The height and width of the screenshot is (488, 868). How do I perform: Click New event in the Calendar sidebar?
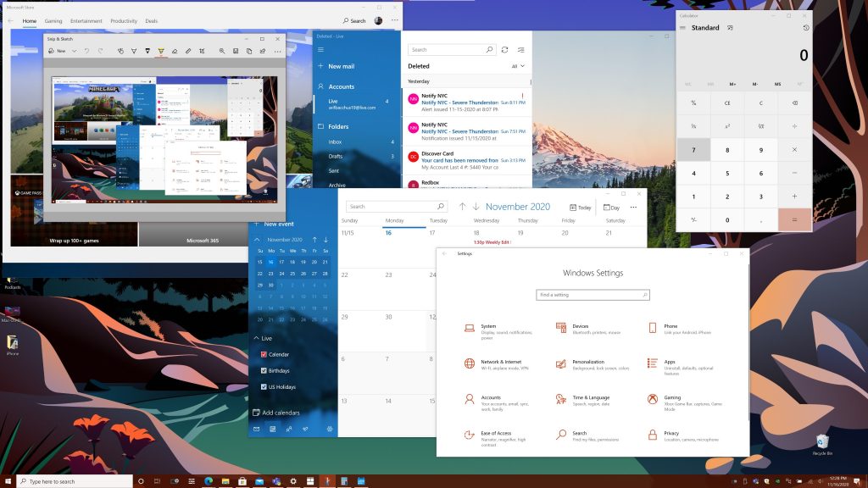click(x=274, y=224)
